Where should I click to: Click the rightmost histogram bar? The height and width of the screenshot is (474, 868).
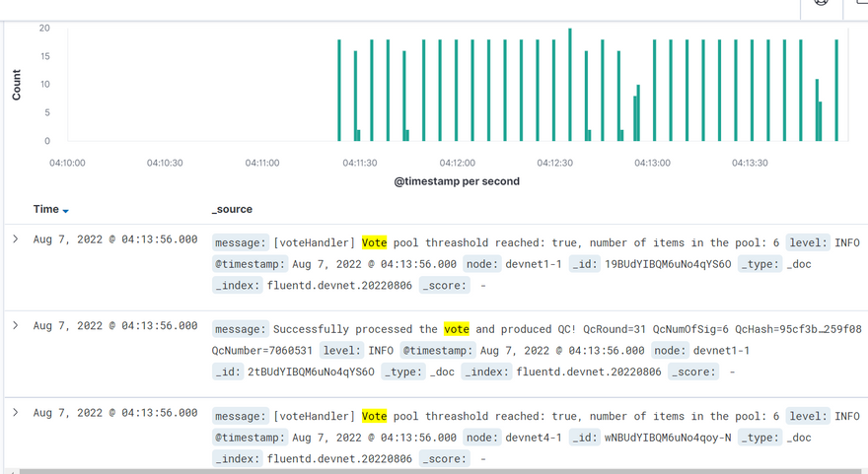(836, 91)
